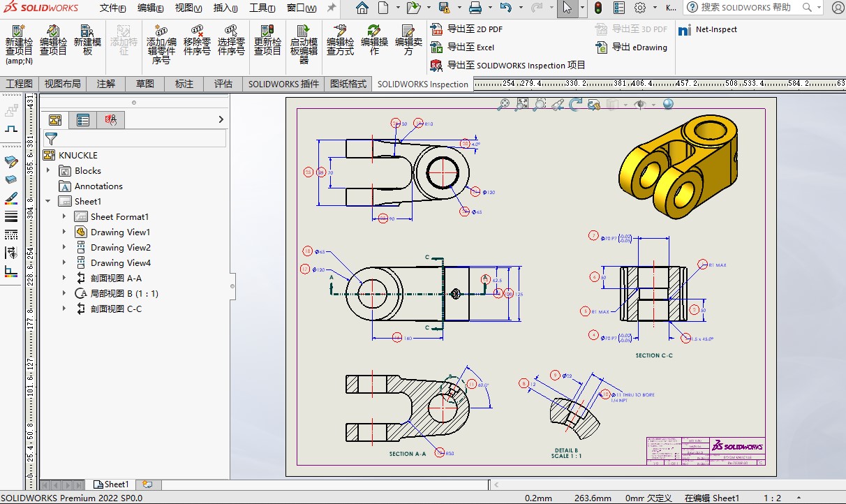Click the Print icon
Viewport: 846px width, 504px height.
[475, 8]
